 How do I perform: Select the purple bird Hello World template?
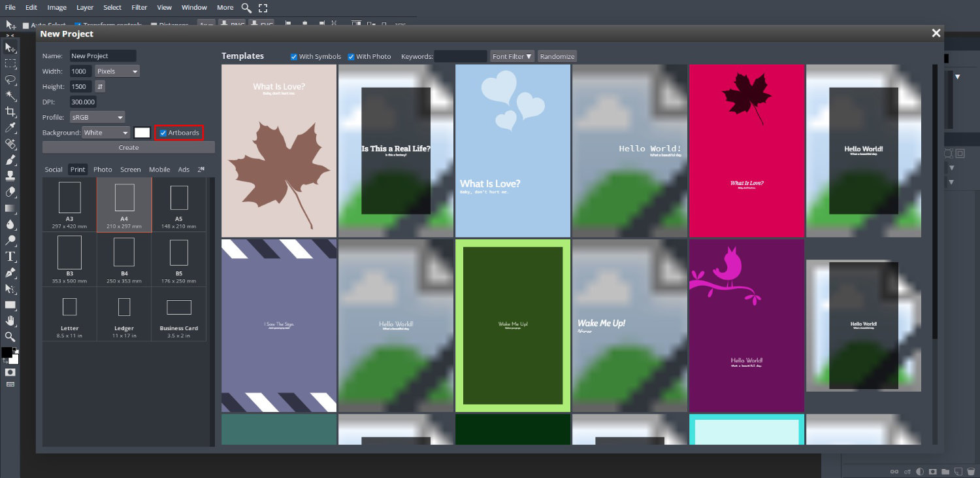[747, 326]
